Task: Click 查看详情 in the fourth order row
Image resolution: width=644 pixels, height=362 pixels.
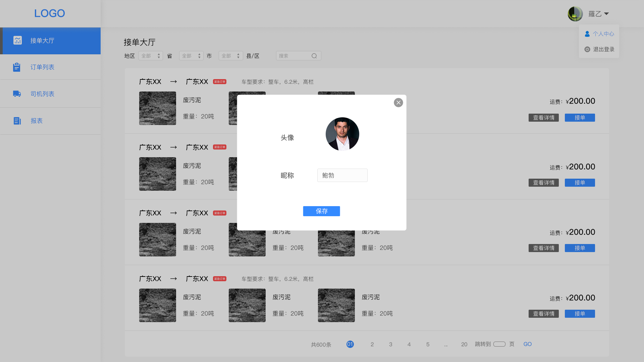Action: pyautogui.click(x=544, y=314)
